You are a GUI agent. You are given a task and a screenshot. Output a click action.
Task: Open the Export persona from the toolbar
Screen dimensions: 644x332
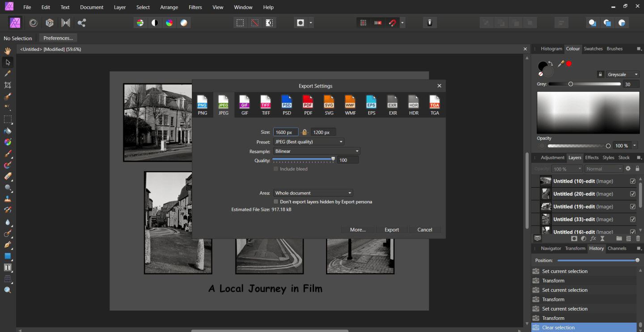tap(81, 23)
